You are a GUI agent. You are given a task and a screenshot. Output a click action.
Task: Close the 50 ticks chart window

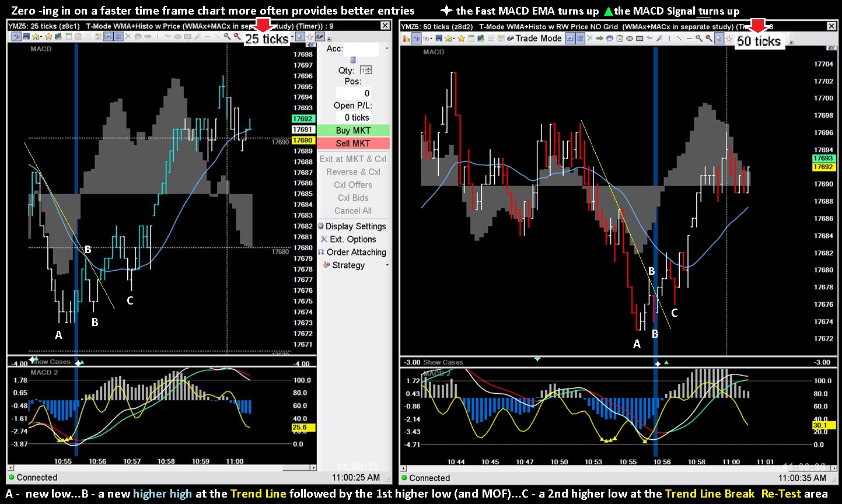click(831, 26)
